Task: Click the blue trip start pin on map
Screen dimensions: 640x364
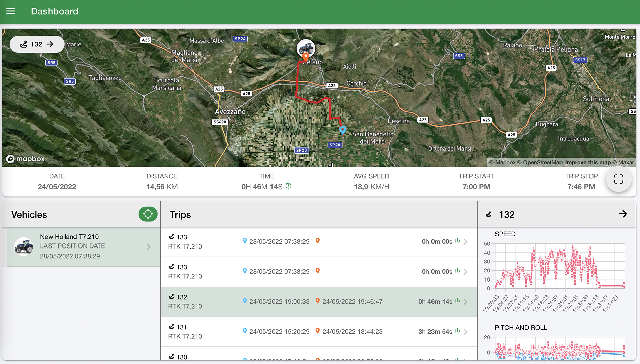Action: (x=343, y=130)
